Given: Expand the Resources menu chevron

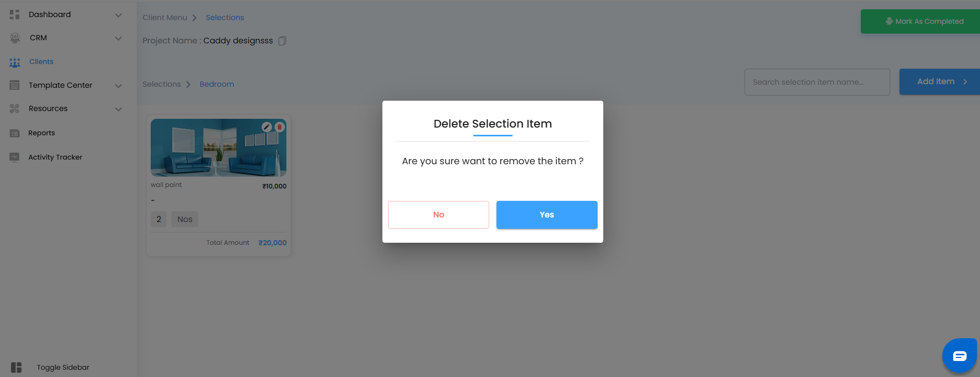Looking at the screenshot, I should (x=118, y=109).
